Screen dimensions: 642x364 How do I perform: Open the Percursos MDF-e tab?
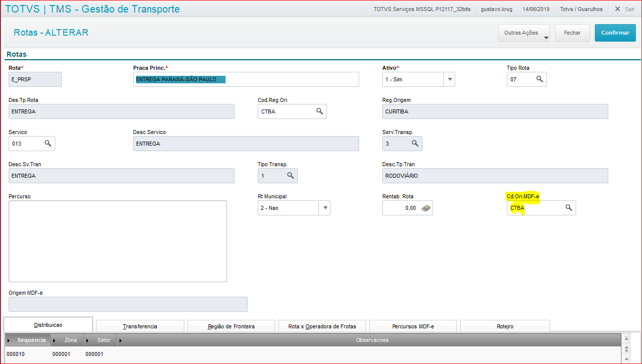pos(413,326)
